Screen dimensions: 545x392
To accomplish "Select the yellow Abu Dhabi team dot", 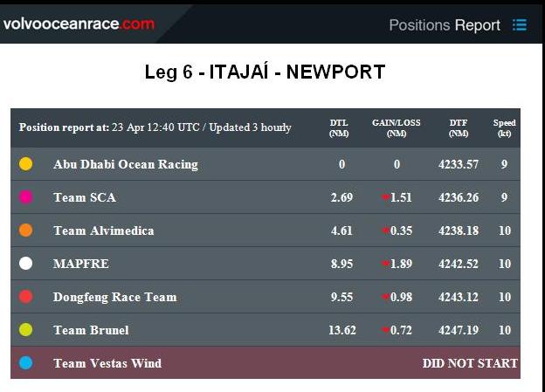I will 26,163.
